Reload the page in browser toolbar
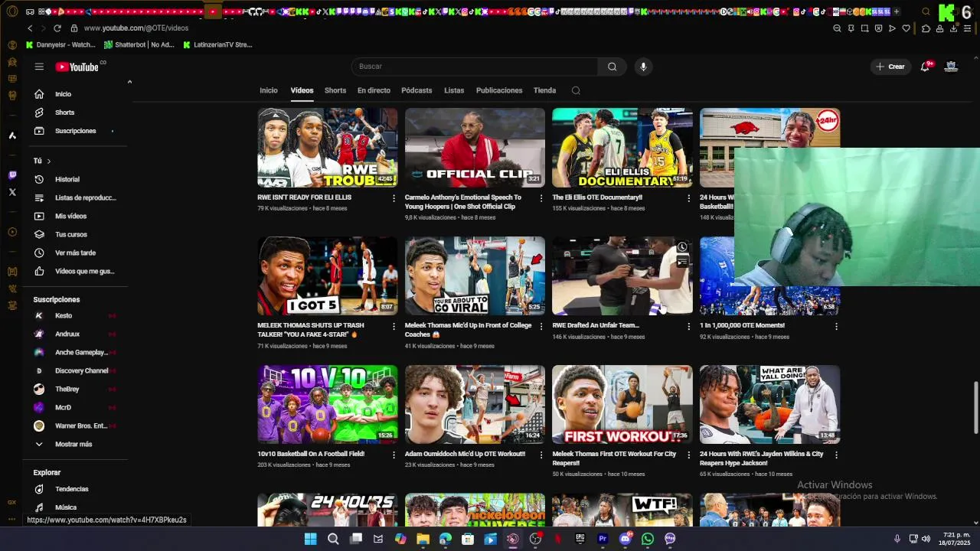This screenshot has height=551, width=980. pos(57,28)
